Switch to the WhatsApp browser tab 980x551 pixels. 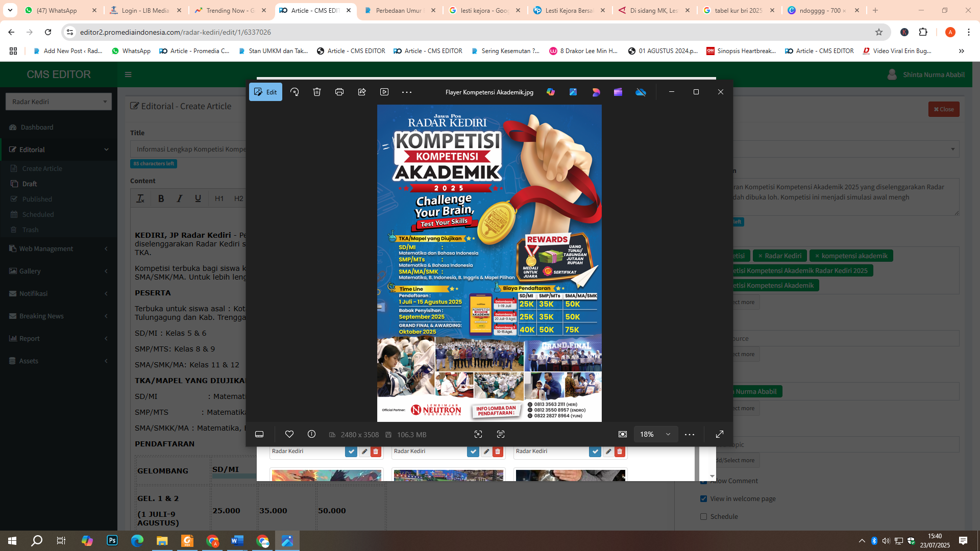point(60,10)
